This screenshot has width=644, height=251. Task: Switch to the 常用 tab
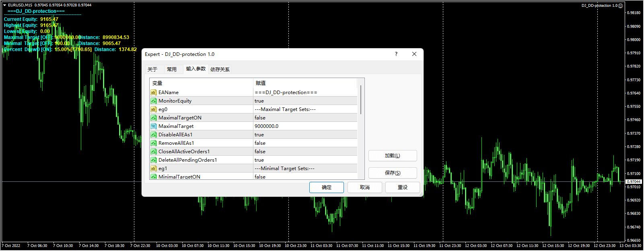point(172,69)
